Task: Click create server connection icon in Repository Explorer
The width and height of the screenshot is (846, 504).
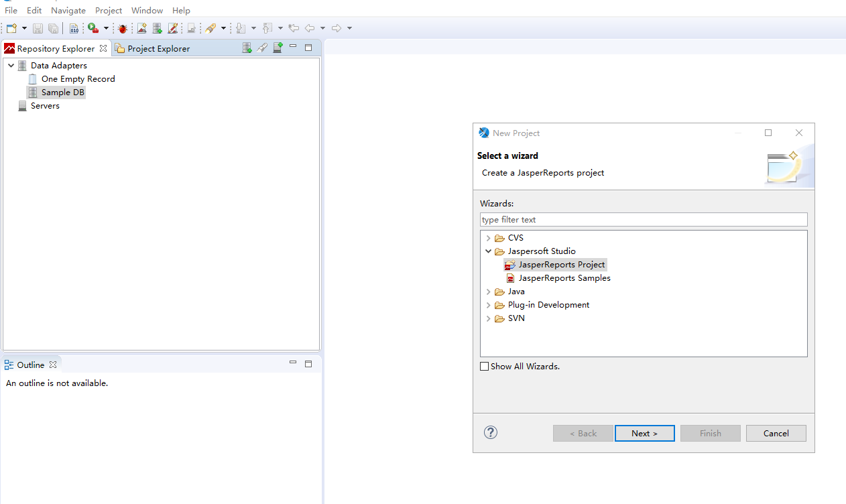Action: pos(278,48)
